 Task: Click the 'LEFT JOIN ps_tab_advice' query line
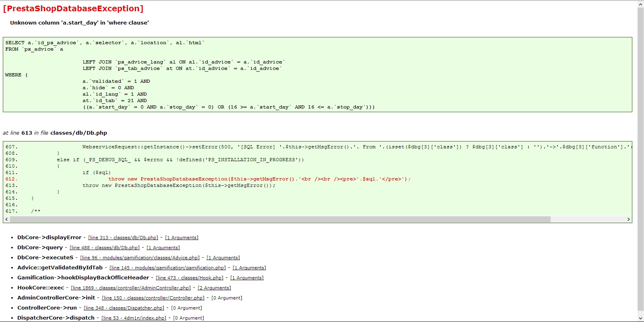[182, 68]
